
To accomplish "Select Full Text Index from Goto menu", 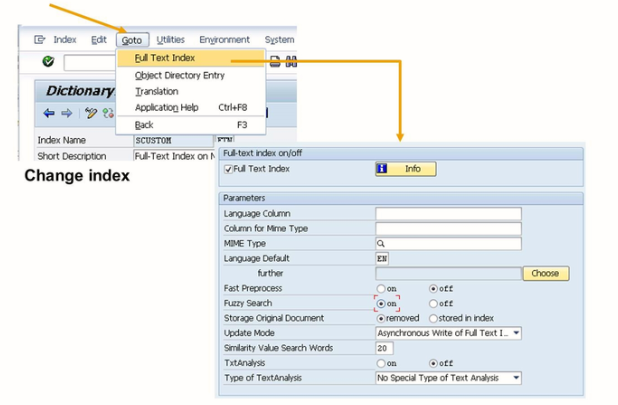I will (x=163, y=58).
